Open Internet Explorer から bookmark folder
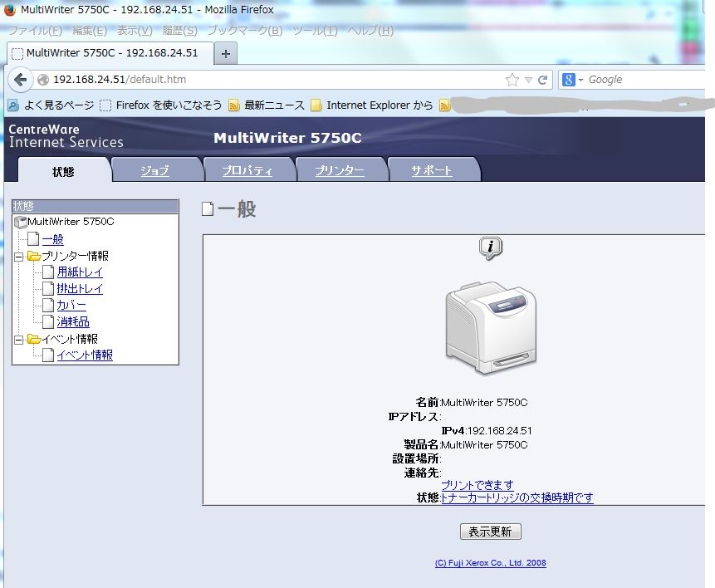This screenshot has height=588, width=715. pos(372,105)
